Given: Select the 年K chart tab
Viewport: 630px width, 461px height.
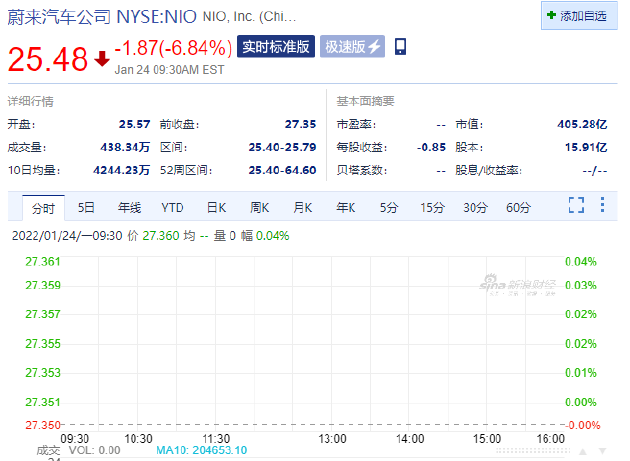Looking at the screenshot, I should [346, 208].
